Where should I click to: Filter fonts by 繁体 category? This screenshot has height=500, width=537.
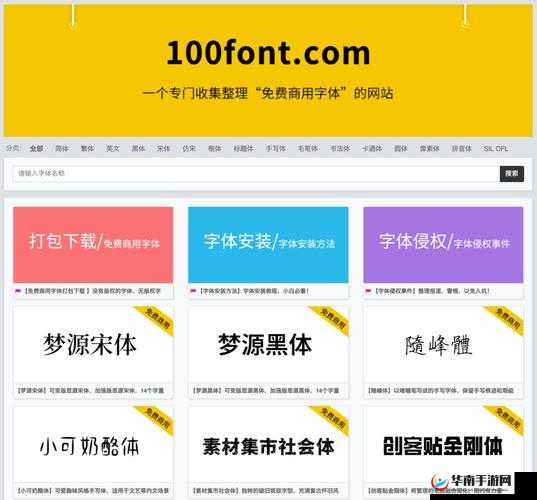tap(87, 148)
